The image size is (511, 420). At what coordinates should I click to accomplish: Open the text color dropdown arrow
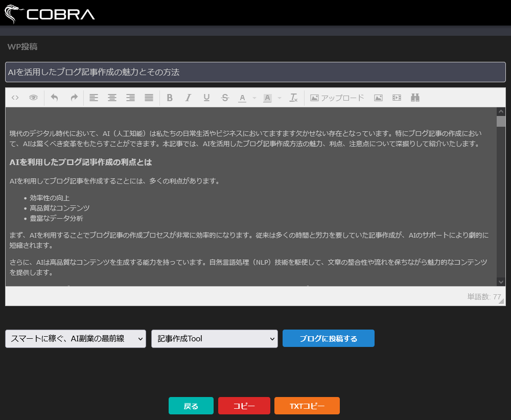pyautogui.click(x=254, y=98)
